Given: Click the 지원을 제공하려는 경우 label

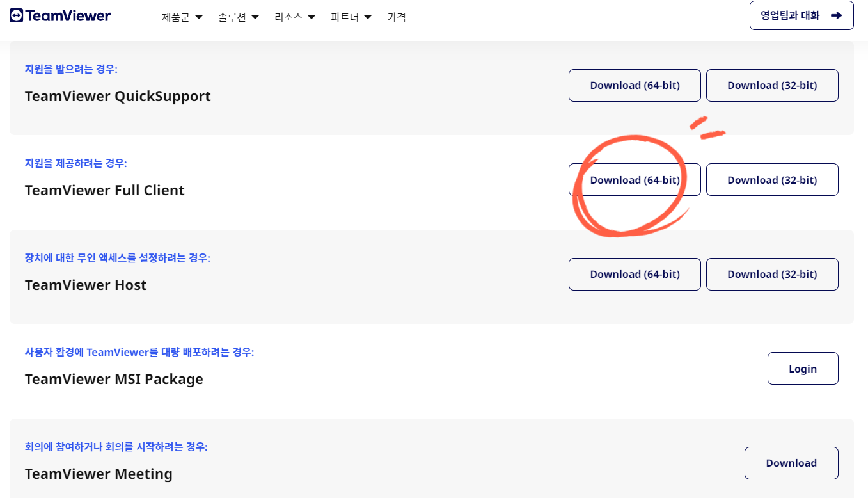Looking at the screenshot, I should pyautogui.click(x=76, y=163).
